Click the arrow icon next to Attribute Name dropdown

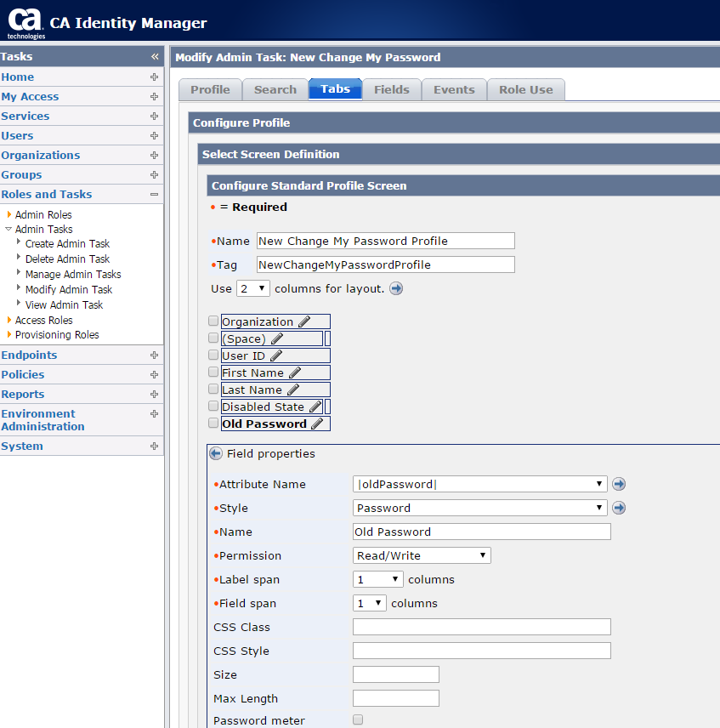[x=619, y=484]
